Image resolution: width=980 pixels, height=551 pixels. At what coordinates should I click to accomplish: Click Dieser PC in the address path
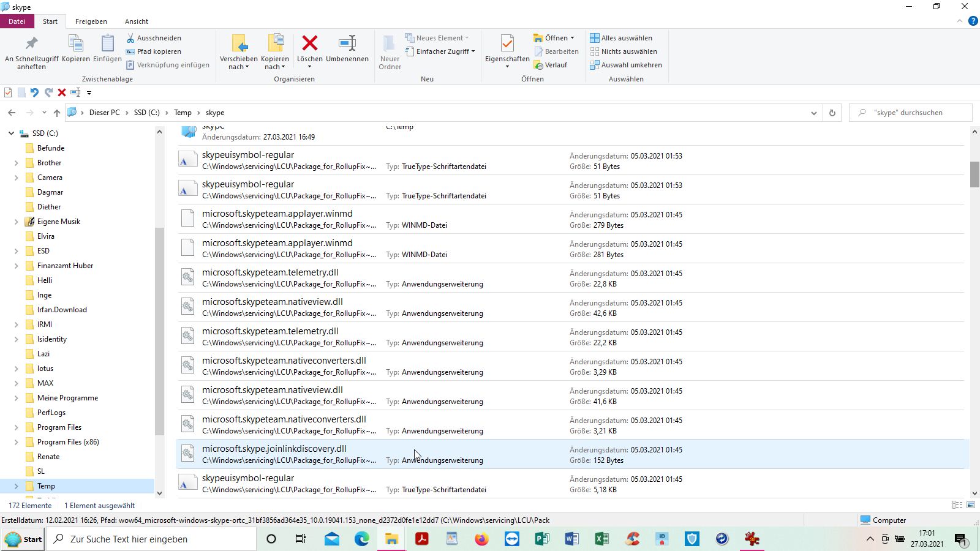coord(105,113)
